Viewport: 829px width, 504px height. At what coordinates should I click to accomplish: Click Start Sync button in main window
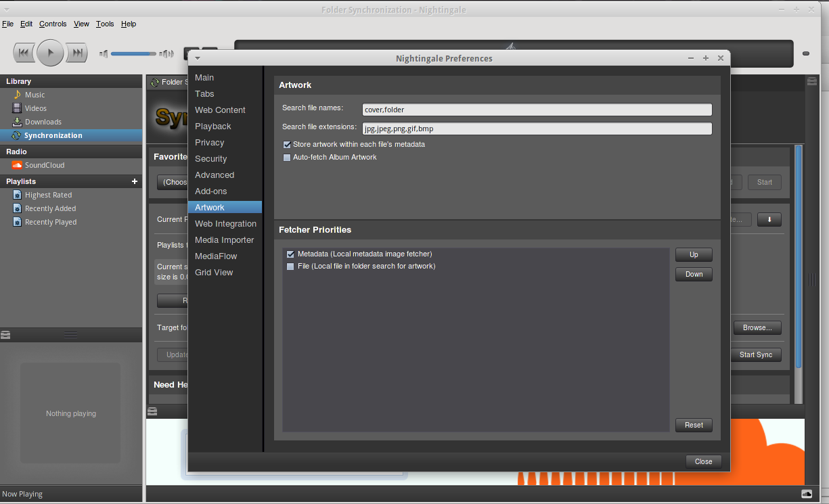coord(756,355)
